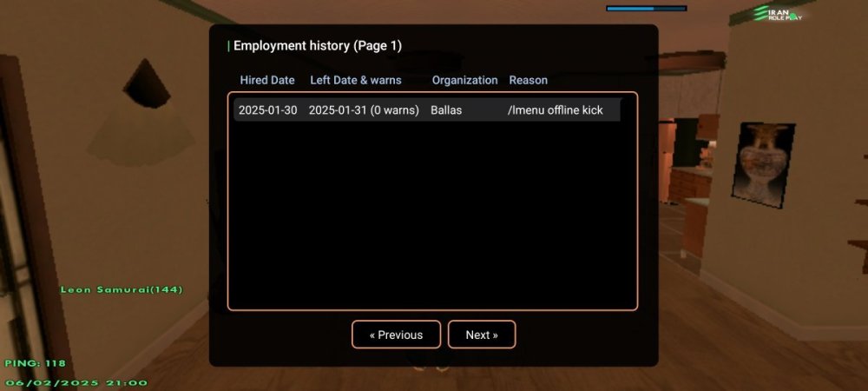Click the PING: 118 indicator

point(36,363)
